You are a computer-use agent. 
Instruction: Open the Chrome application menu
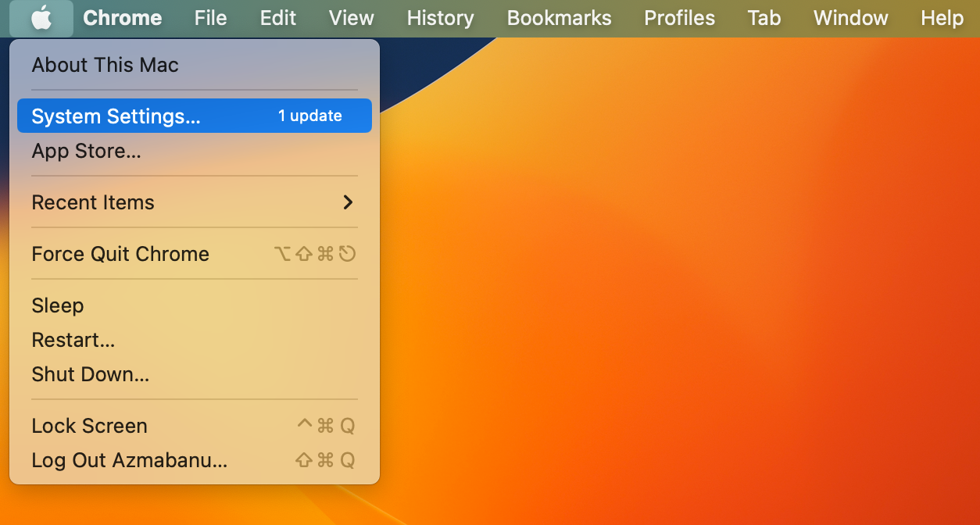(122, 17)
